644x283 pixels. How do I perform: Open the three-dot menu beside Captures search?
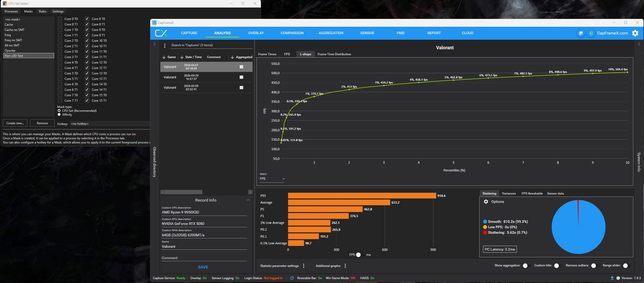[x=165, y=46]
